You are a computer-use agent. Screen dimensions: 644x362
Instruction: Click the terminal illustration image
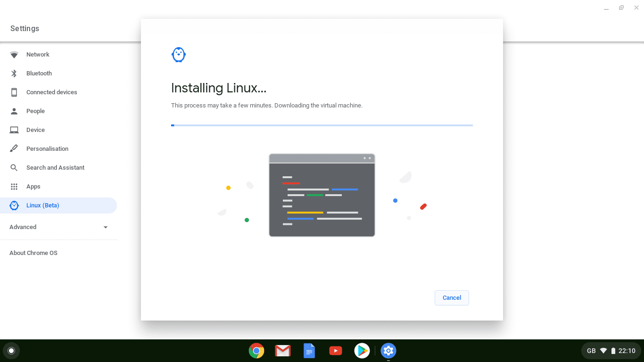[322, 195]
